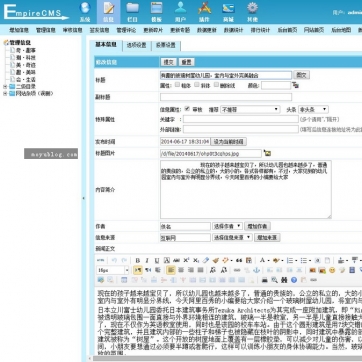
Task: Apply superscript formatting in editor toolbar
Action: 186,260
